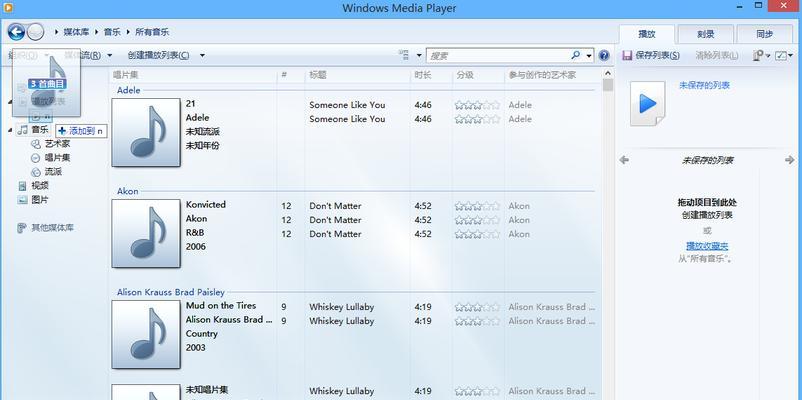This screenshot has height=400, width=802.
Task: Click the album title Konvicted
Action: 206,205
